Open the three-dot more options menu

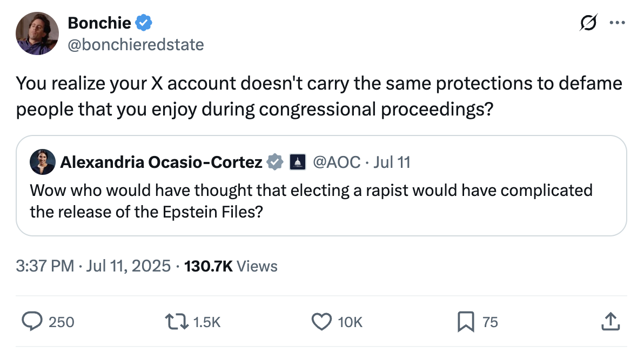coord(616,23)
